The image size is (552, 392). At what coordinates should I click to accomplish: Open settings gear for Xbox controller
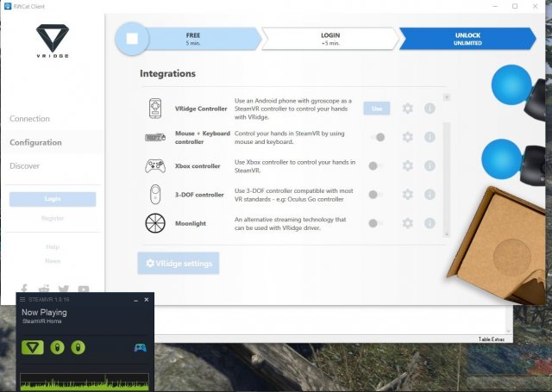coord(408,165)
